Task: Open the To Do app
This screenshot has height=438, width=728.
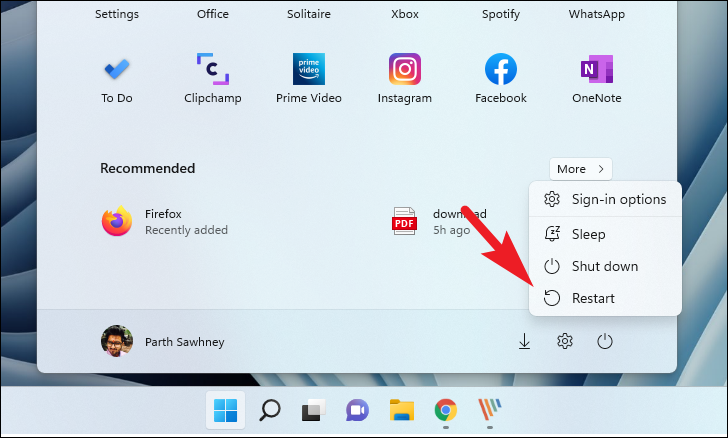Action: point(117,78)
